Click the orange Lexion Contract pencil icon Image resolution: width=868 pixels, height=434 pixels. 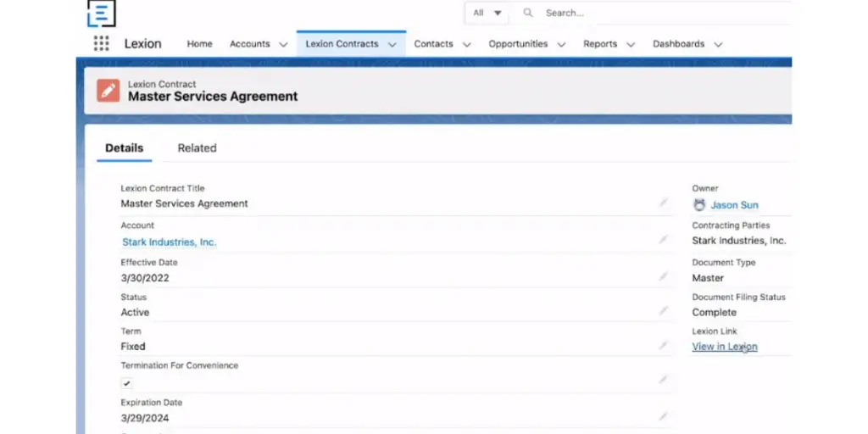[x=108, y=90]
